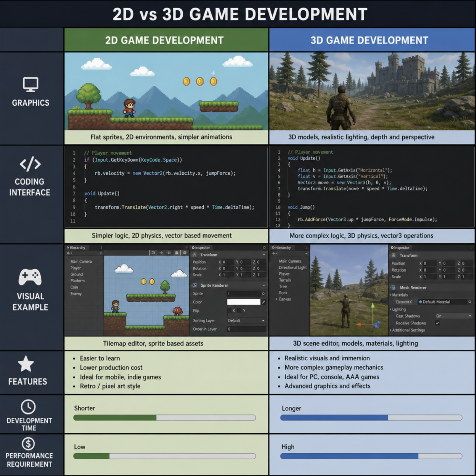Click the dollar icon above PERFORMANCE REQUIREMENT
Viewport: 476px width, 476px height.
(x=28, y=443)
